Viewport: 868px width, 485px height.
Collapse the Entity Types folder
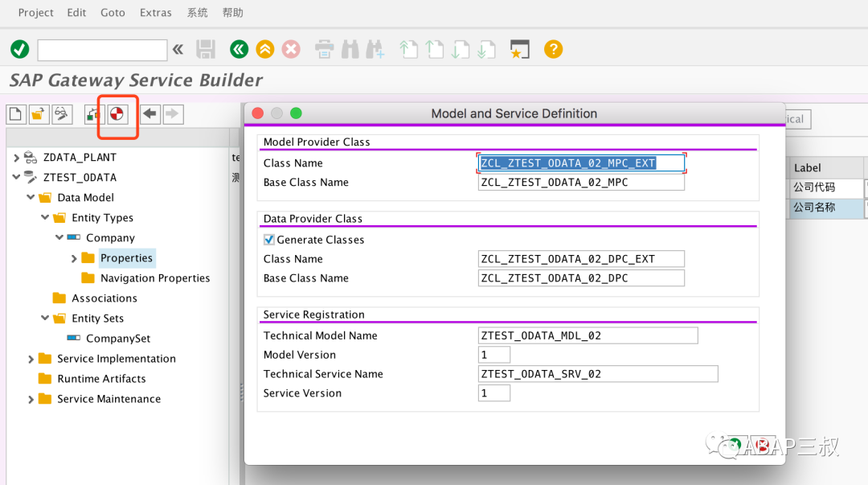[45, 217]
